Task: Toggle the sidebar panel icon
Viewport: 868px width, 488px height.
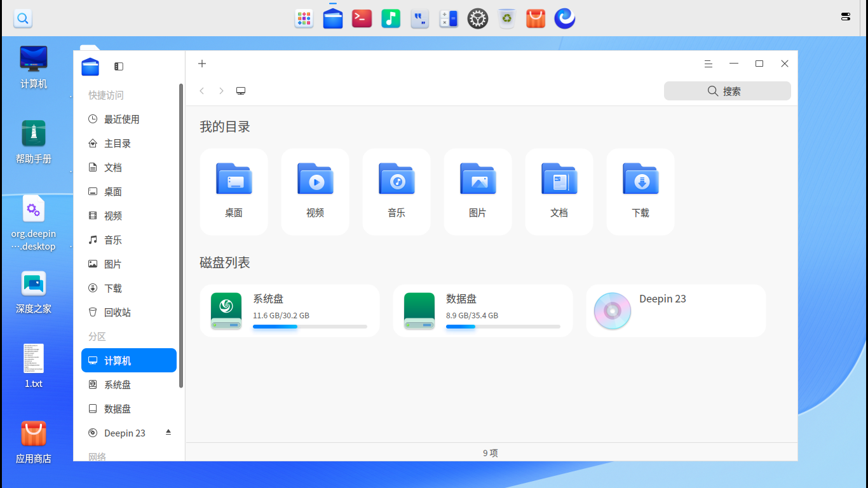Action: (119, 66)
